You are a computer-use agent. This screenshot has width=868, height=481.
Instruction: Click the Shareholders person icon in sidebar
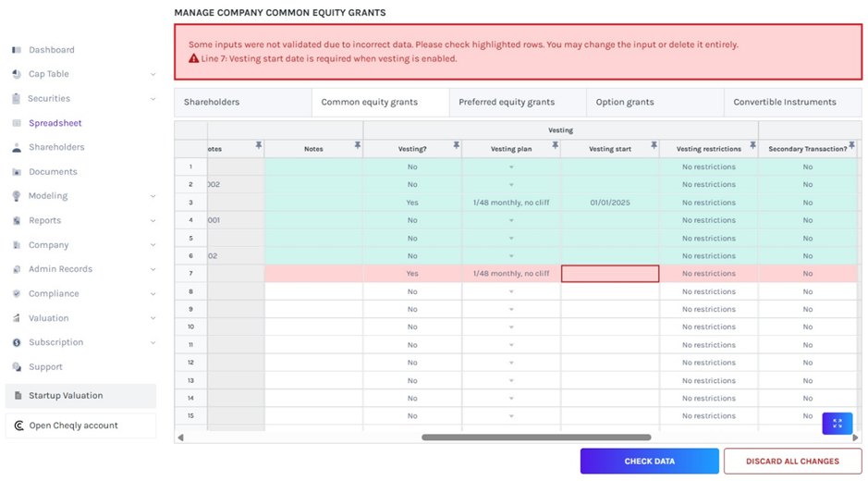tap(17, 147)
